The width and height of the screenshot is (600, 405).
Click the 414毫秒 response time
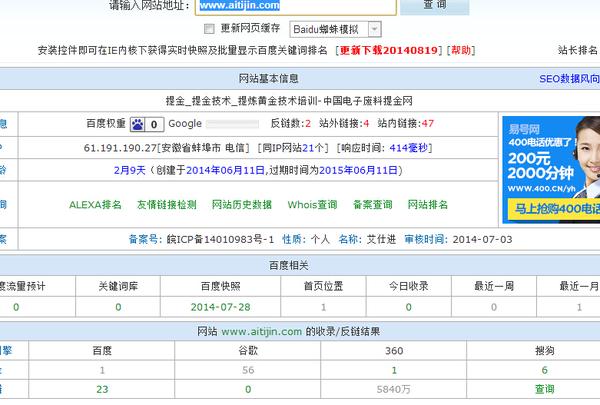[408, 148]
